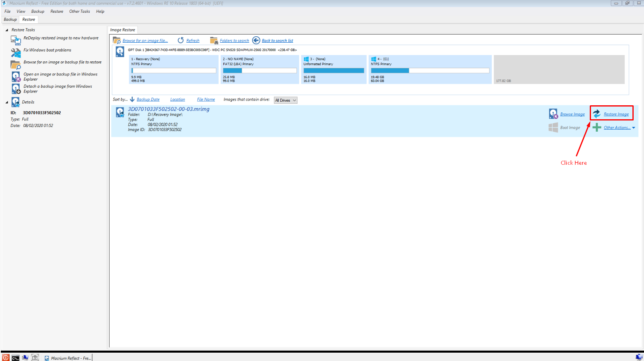Click the screenshot camera taskbar icon
Viewport: 644px width, 361px height.
tap(35, 358)
